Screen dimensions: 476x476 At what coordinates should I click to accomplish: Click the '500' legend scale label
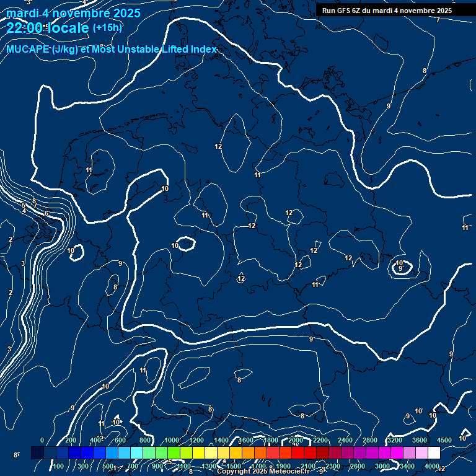[x=107, y=466]
